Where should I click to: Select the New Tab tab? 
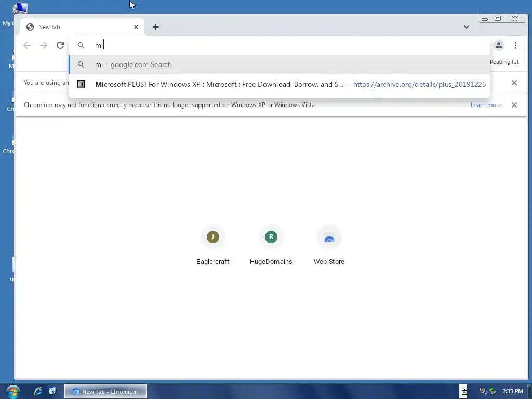[x=82, y=27]
